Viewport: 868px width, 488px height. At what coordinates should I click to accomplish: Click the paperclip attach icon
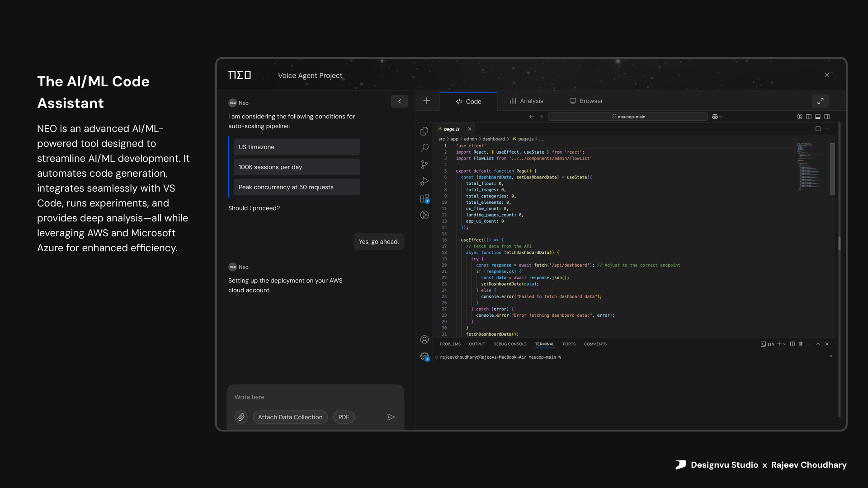(x=241, y=417)
